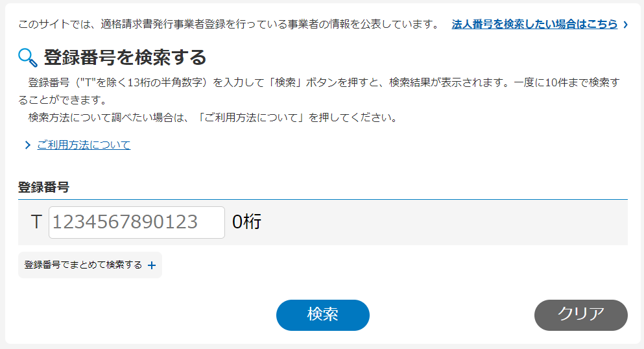Click the intro sentence starting このサイトでは

[229, 24]
